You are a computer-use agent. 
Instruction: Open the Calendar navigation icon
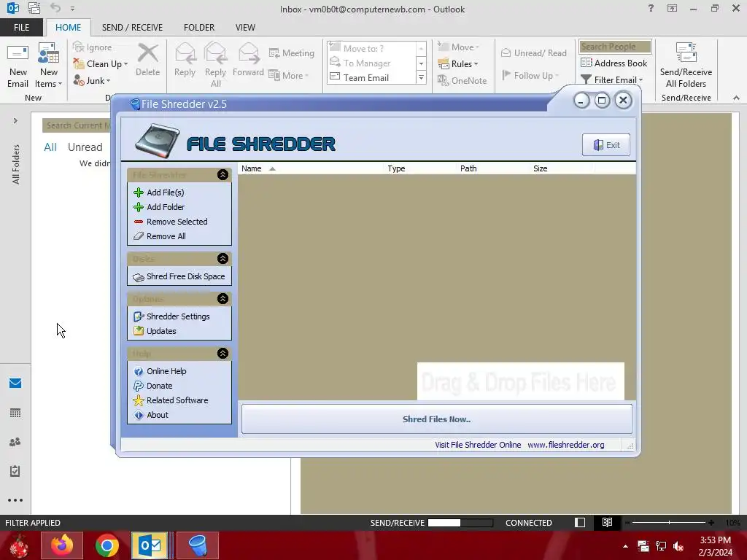15,413
